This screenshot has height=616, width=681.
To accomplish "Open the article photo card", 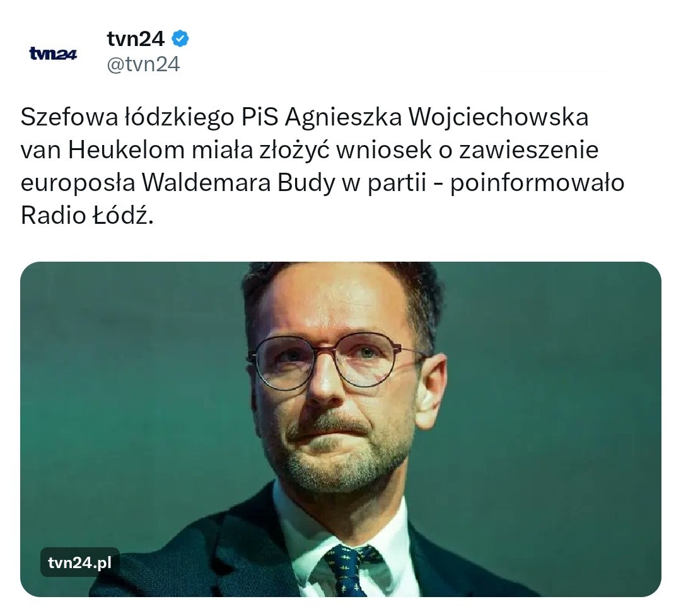I will tap(340, 429).
